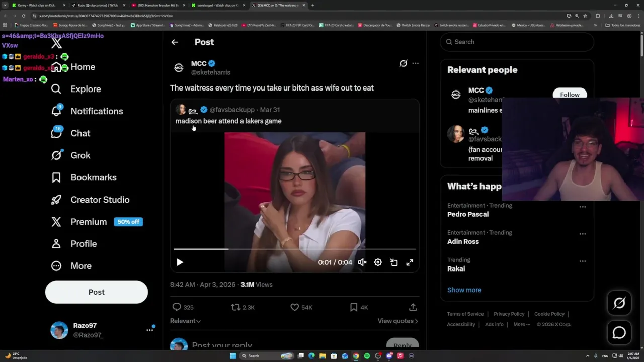Open Adin Ross trending topic

[x=463, y=241]
